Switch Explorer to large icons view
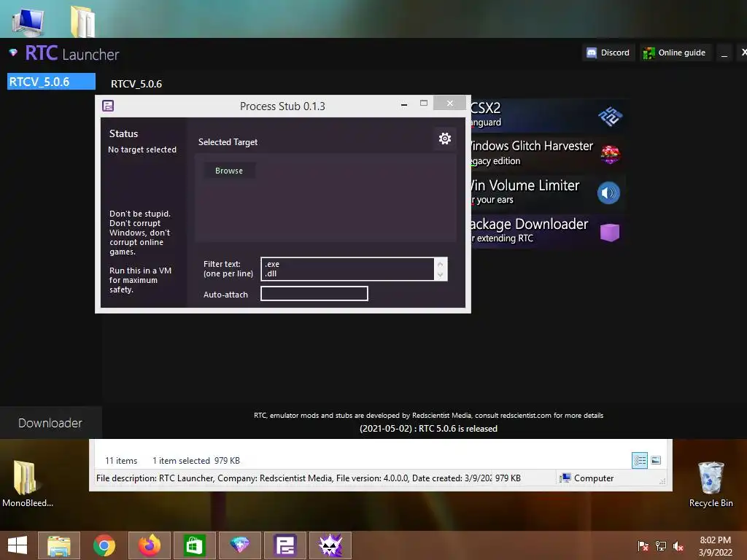The width and height of the screenshot is (747, 560). [656, 460]
